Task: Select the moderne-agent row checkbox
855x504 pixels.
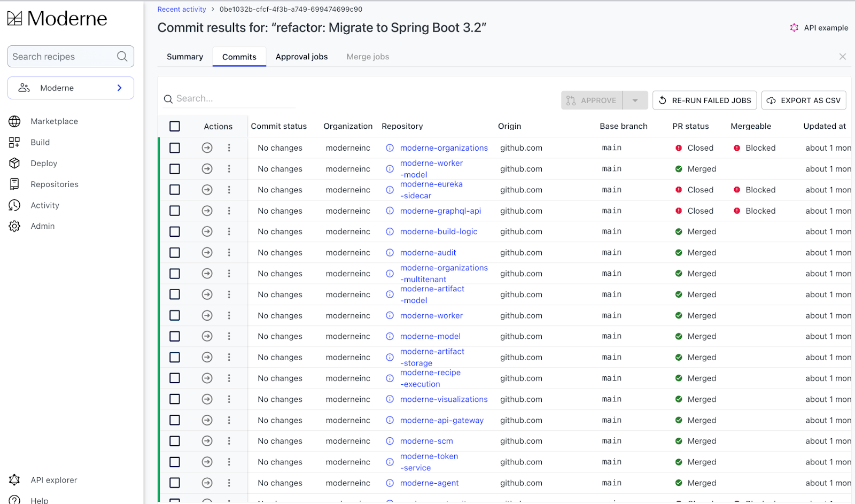Action: 175,483
